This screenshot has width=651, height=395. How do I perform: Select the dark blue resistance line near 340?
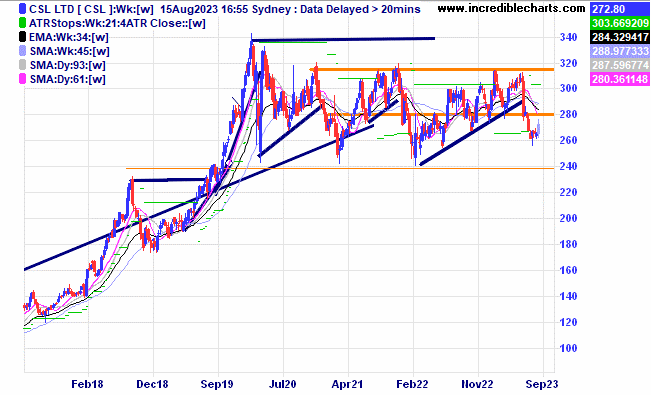point(343,39)
